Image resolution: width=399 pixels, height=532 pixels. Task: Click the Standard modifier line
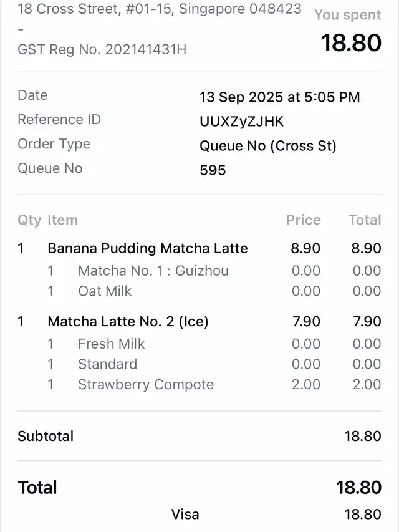pos(107,364)
